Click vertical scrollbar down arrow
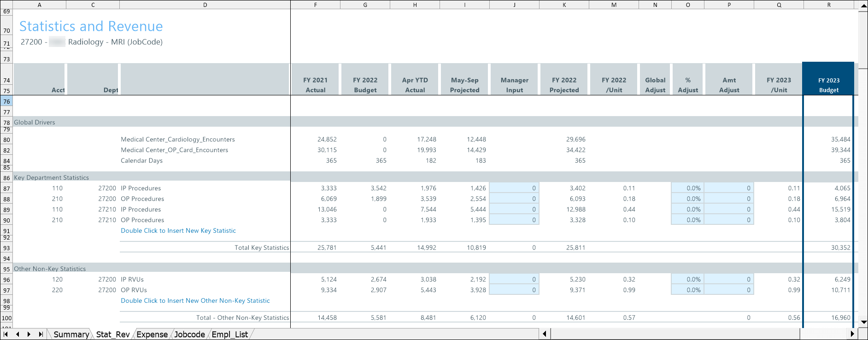The width and height of the screenshot is (868, 340). click(863, 322)
